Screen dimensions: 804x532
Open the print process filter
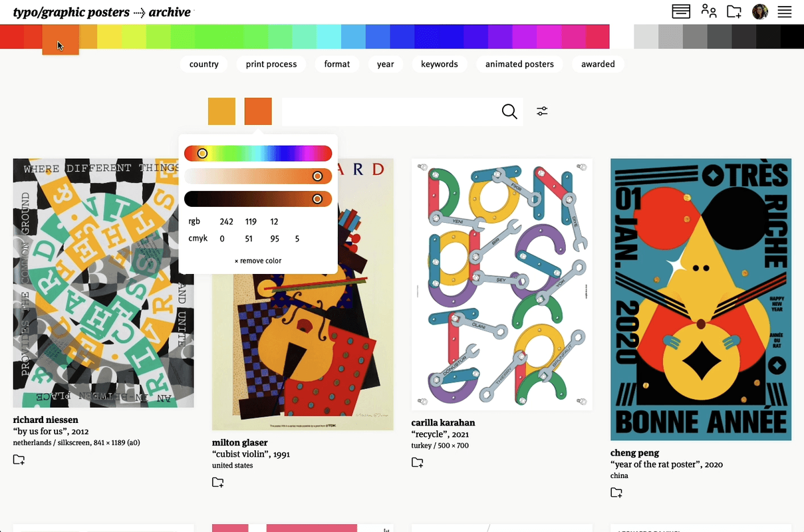(x=271, y=64)
